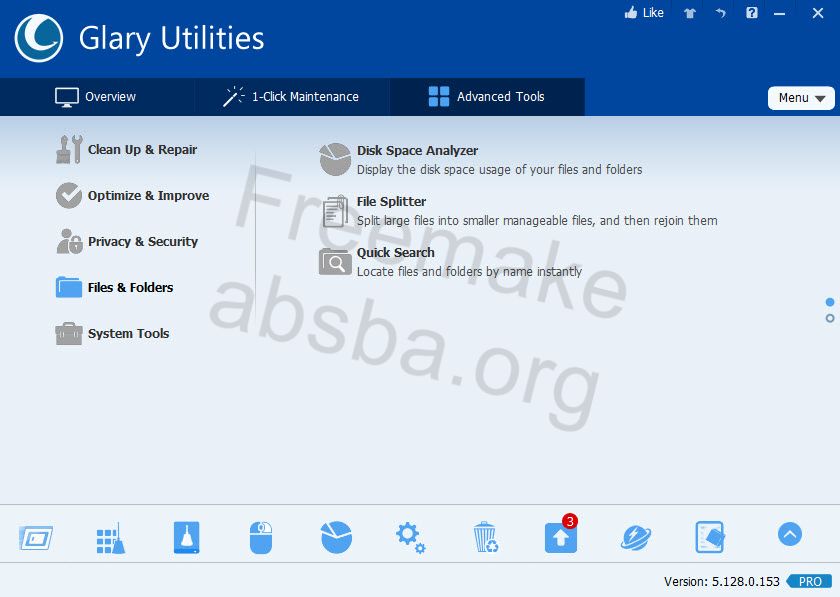The height and width of the screenshot is (597, 840).
Task: Expand dock with up-chevron circle button
Action: coord(790,534)
